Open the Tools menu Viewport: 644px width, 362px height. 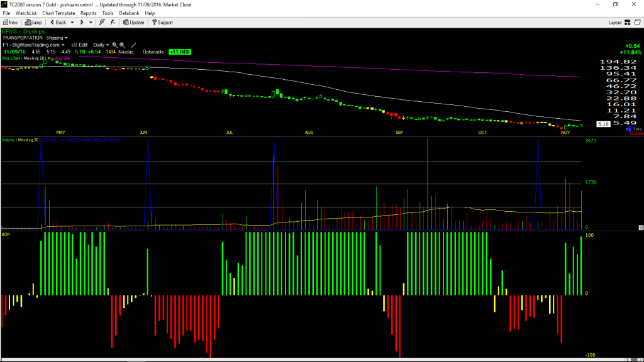coord(108,13)
